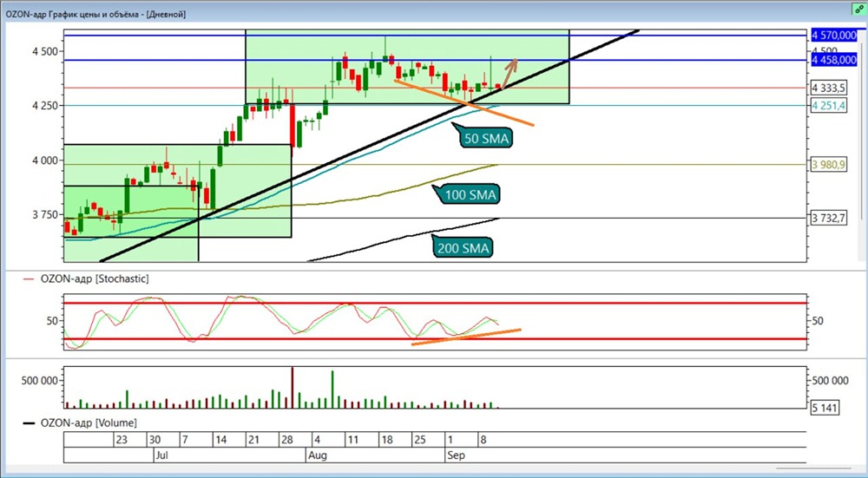
Task: Click the left 50 stochastic axis label
Action: (x=52, y=321)
